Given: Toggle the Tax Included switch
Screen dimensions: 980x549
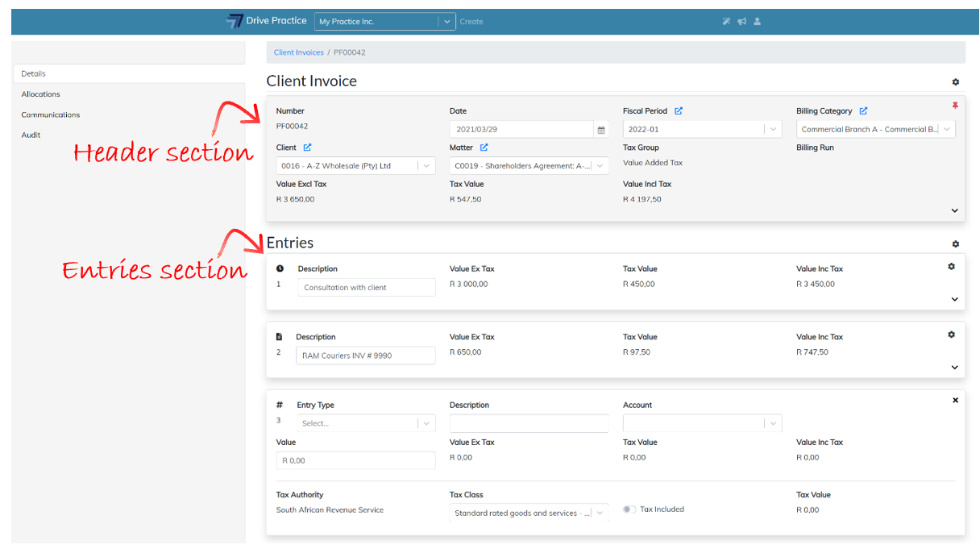Looking at the screenshot, I should tap(629, 509).
